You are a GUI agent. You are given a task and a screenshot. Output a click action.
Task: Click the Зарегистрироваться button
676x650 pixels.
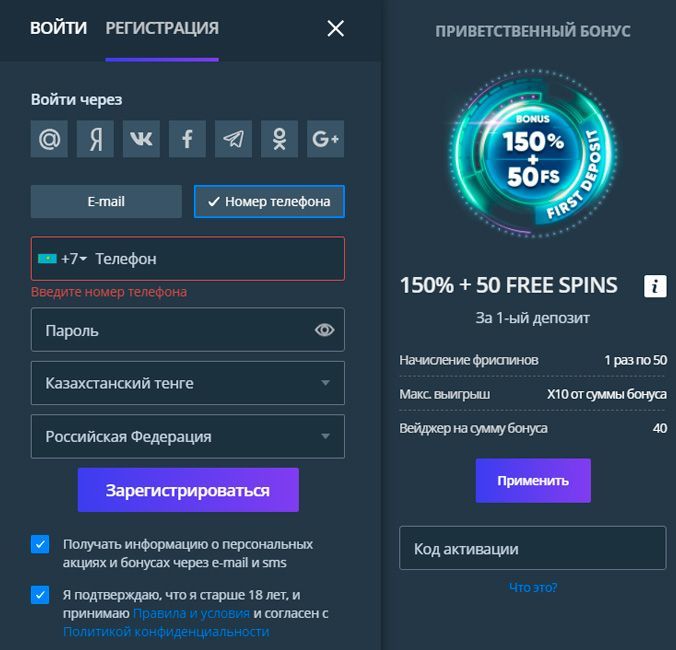(188, 490)
